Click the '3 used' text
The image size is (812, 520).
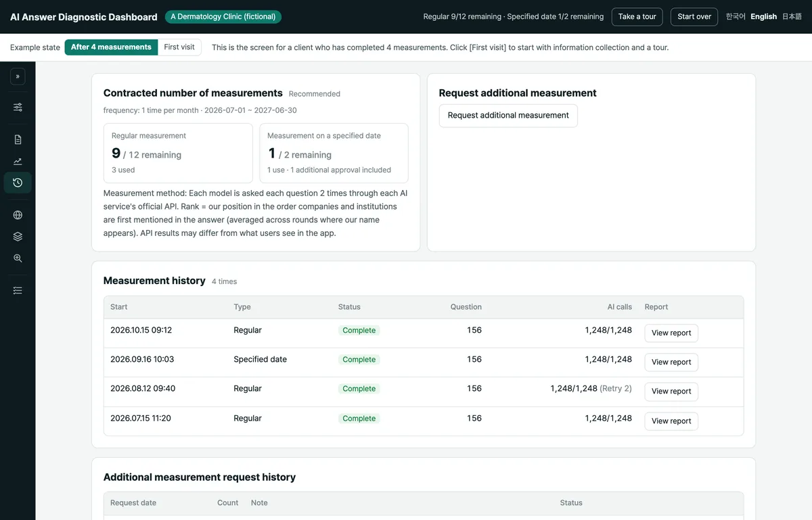click(x=123, y=170)
